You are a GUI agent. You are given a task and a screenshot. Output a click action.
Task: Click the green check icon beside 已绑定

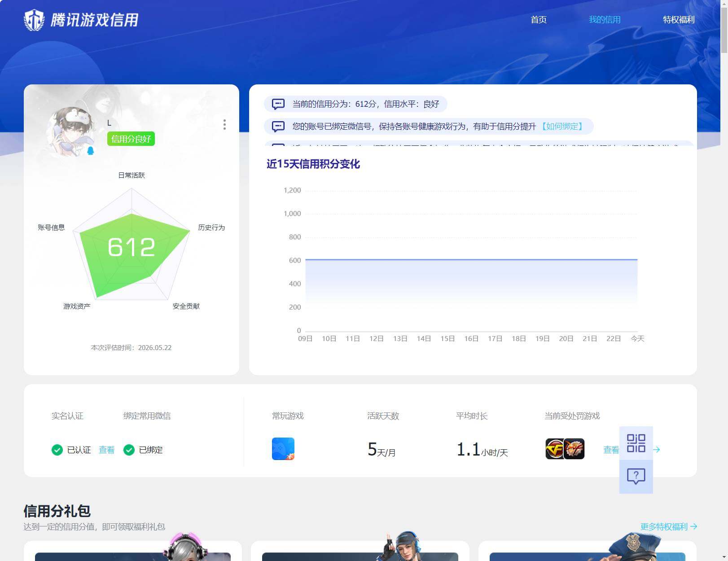(129, 450)
